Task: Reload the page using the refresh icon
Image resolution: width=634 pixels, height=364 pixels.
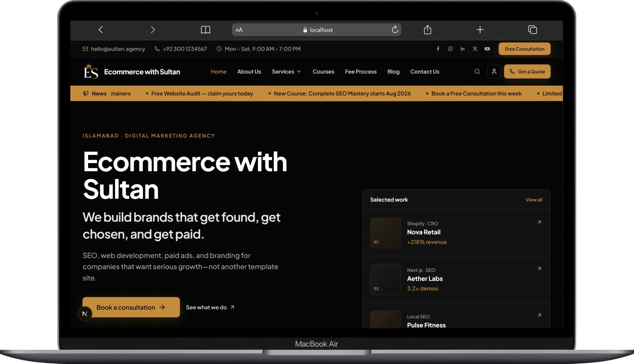Action: click(395, 30)
